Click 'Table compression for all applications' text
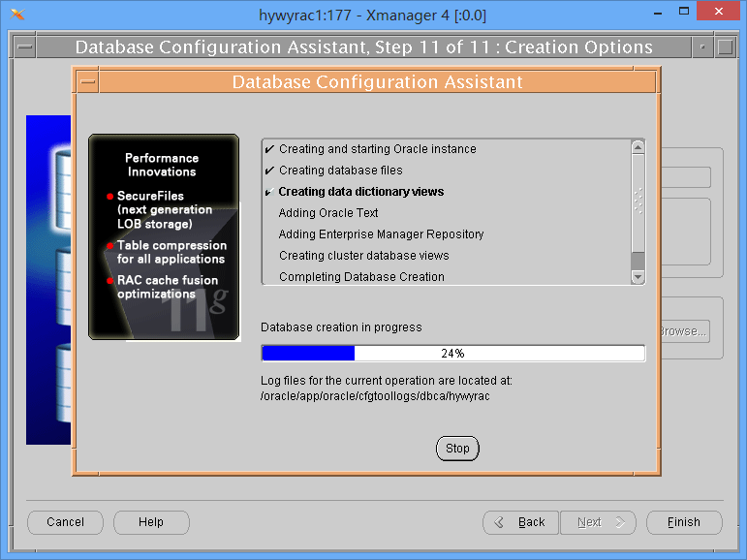Viewport: 747px width, 560px height. click(171, 252)
